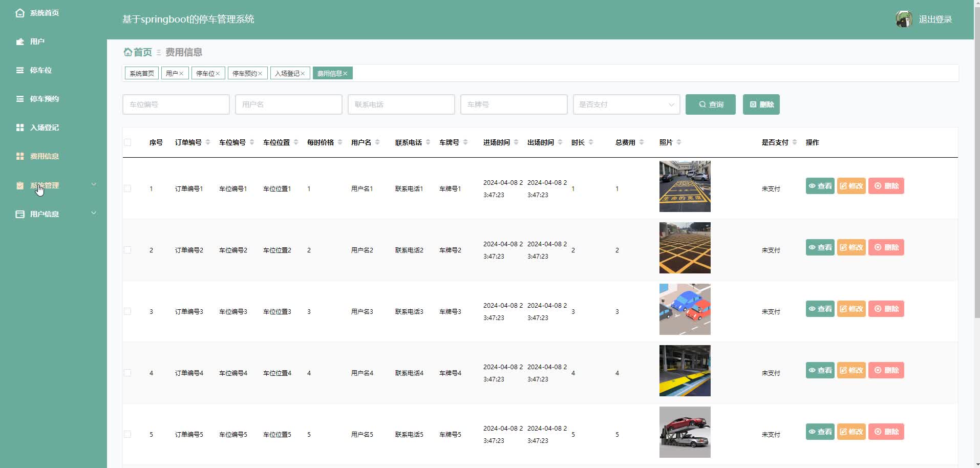
Task: Close the 停车预约 tab with its x icon
Action: point(260,74)
